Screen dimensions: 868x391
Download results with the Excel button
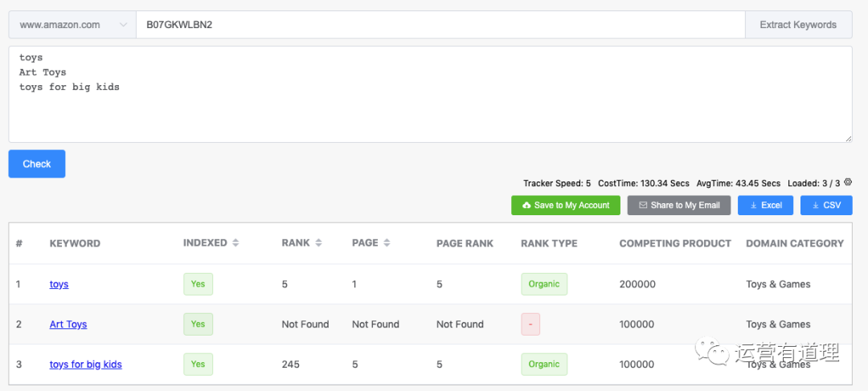(766, 206)
